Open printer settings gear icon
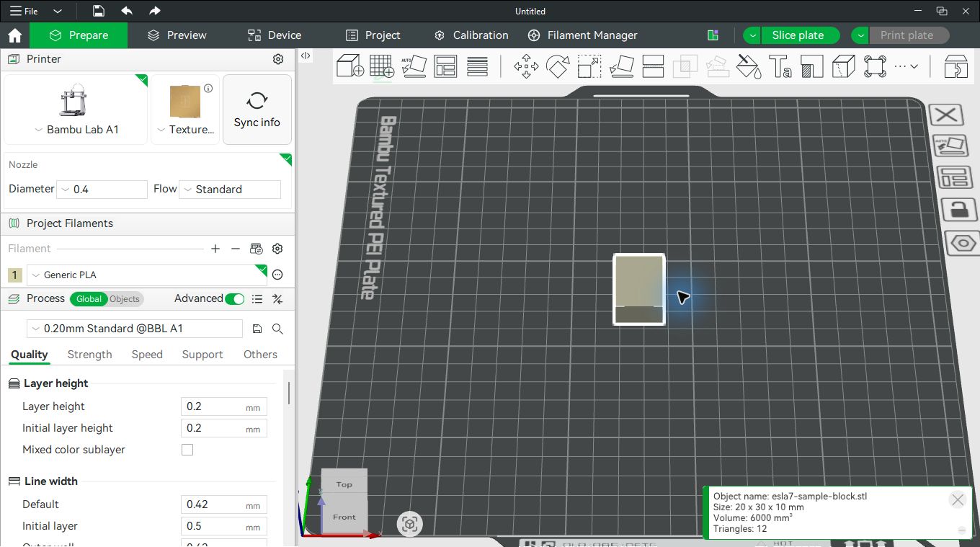The image size is (980, 547). point(278,59)
